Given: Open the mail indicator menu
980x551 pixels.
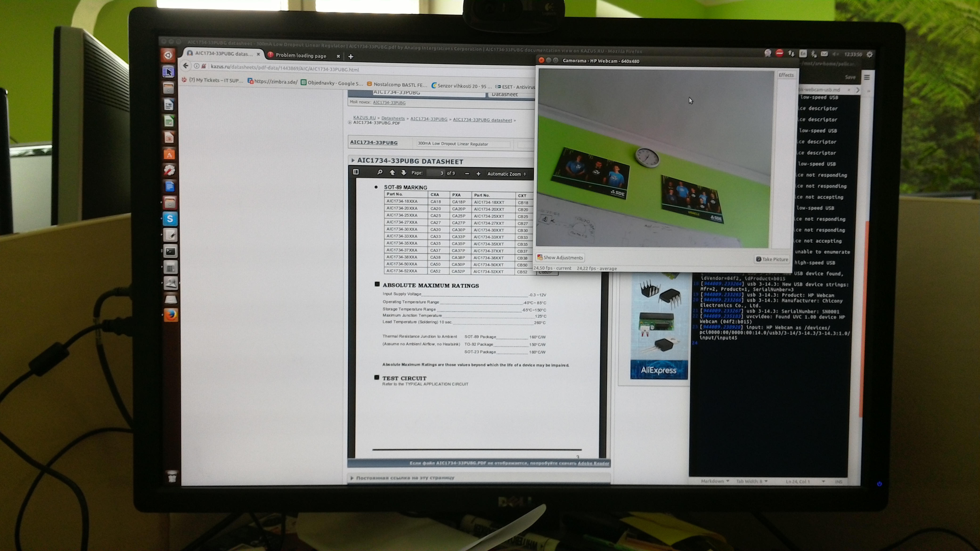Looking at the screenshot, I should coord(824,54).
